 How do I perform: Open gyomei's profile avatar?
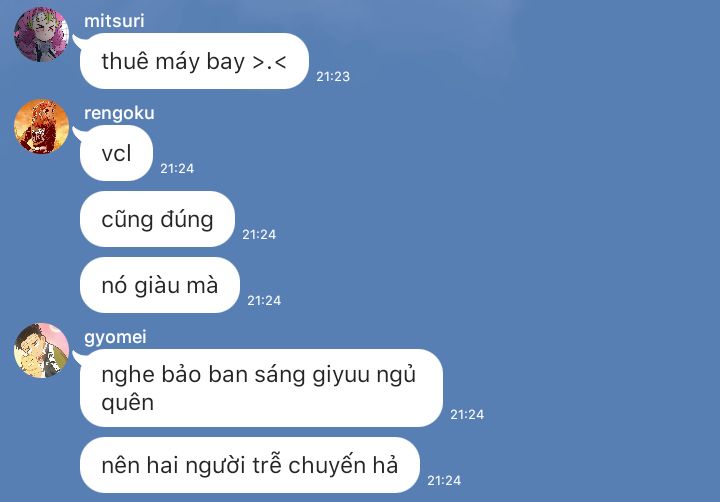[x=41, y=350]
